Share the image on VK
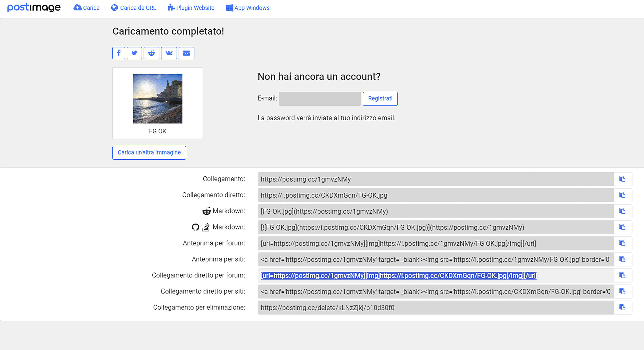Viewport: 644px width, 350px height. click(x=169, y=53)
